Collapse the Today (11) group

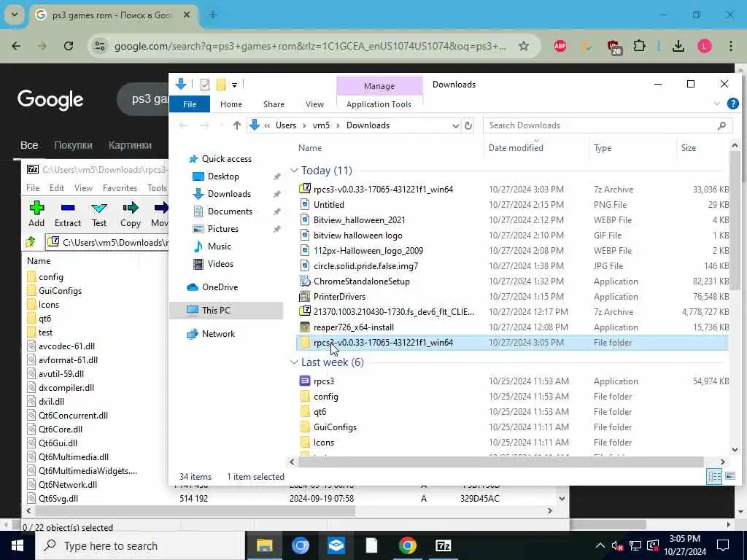pyautogui.click(x=294, y=171)
